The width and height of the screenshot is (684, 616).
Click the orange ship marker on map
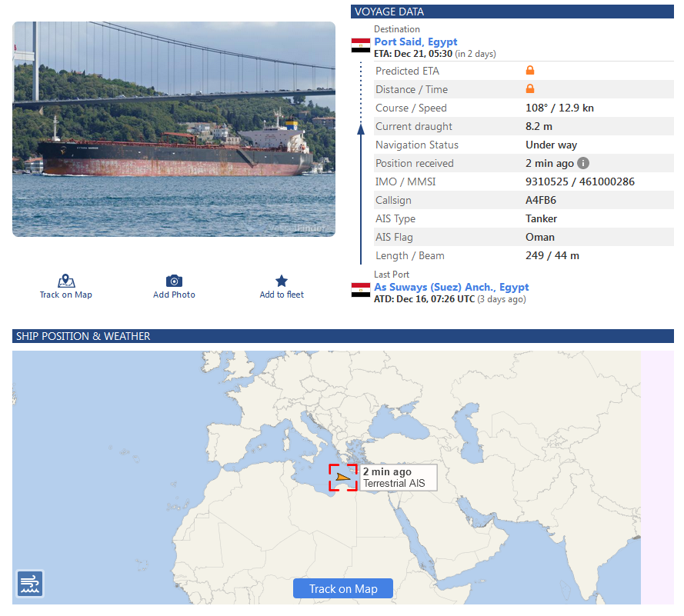tap(344, 477)
